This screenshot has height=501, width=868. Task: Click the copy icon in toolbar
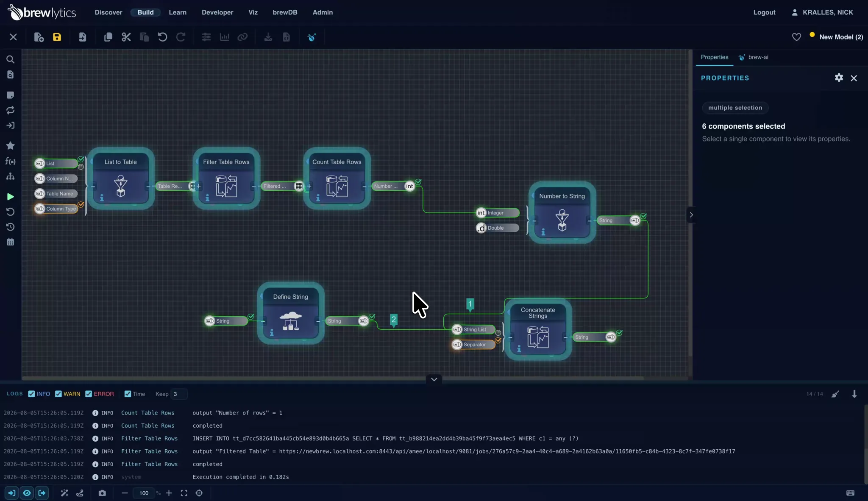108,37
